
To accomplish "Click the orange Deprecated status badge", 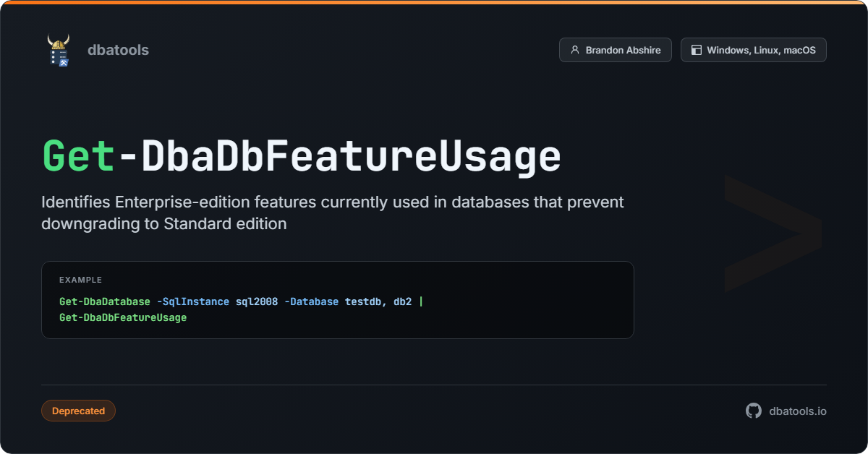I will point(78,411).
